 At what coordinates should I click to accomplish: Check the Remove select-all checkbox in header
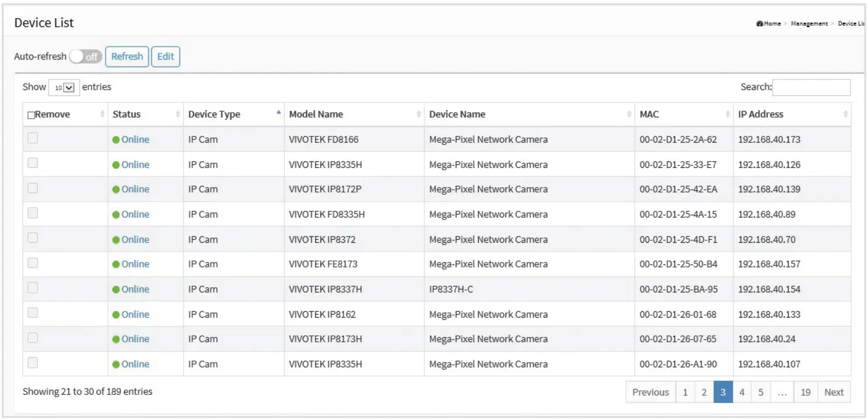(x=31, y=115)
